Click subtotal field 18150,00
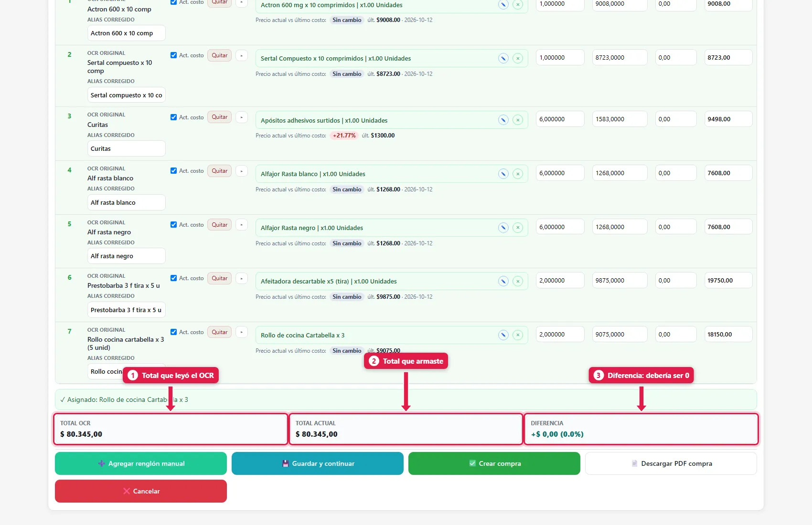The image size is (812, 525). tap(728, 334)
